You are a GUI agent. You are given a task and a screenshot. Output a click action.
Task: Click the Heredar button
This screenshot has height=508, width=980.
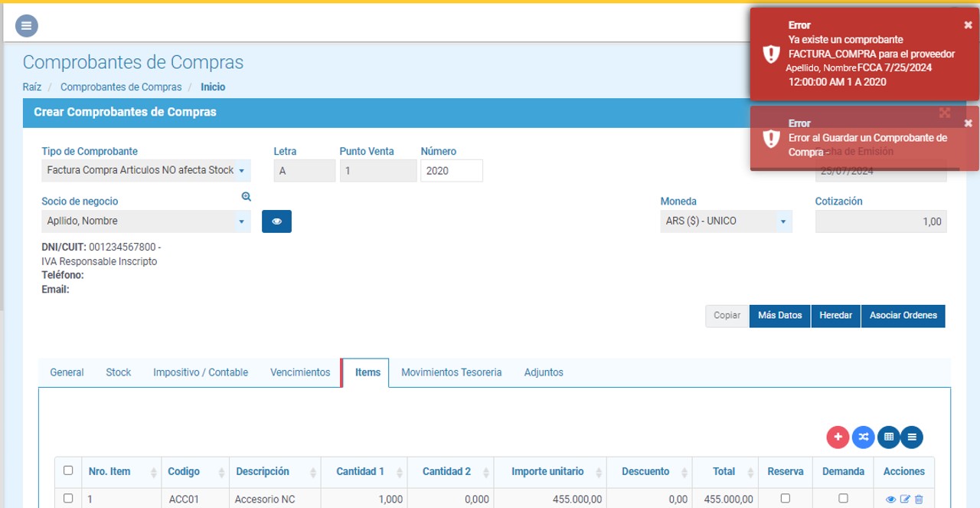[836, 316]
